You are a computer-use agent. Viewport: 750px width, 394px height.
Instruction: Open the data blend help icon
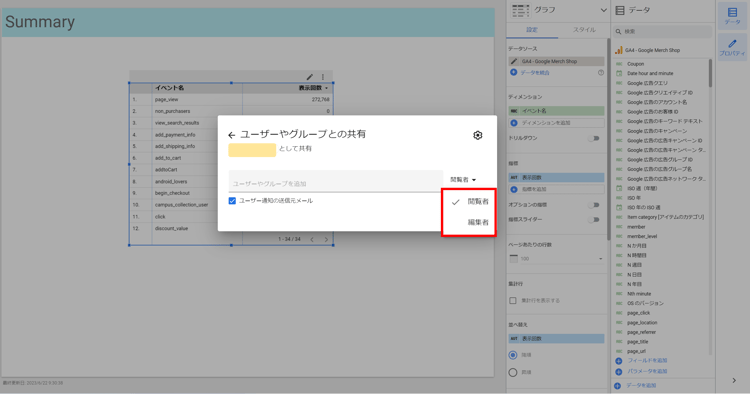click(x=601, y=73)
